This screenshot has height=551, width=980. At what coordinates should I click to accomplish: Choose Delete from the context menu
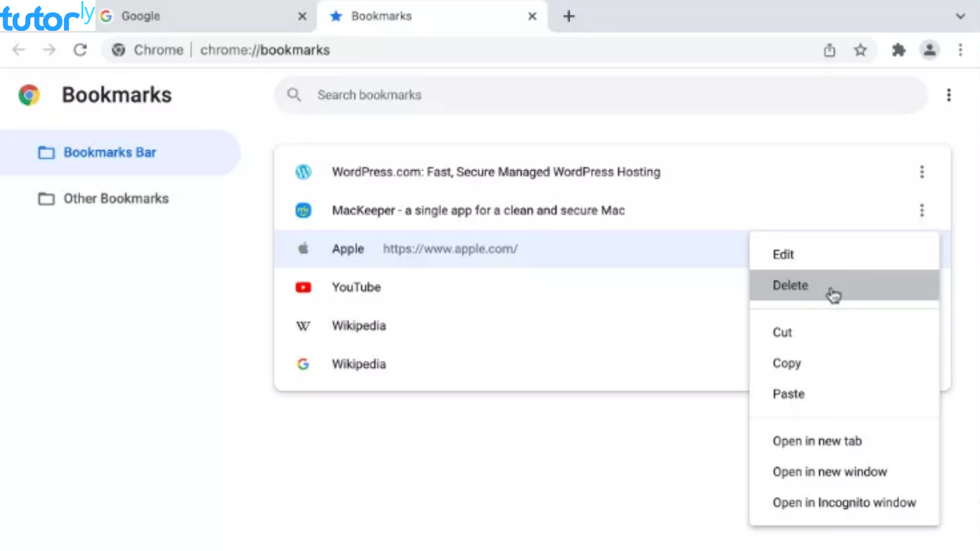pos(790,285)
